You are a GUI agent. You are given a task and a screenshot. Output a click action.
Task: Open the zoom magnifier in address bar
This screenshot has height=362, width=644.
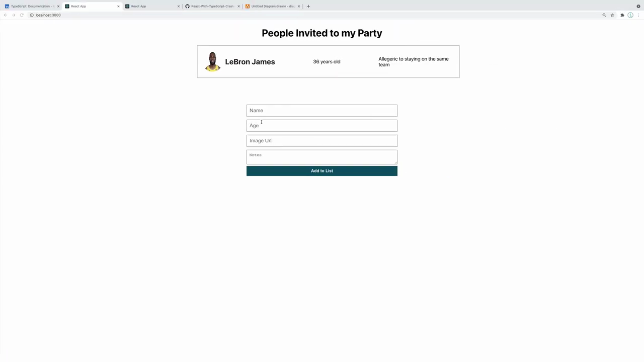604,15
